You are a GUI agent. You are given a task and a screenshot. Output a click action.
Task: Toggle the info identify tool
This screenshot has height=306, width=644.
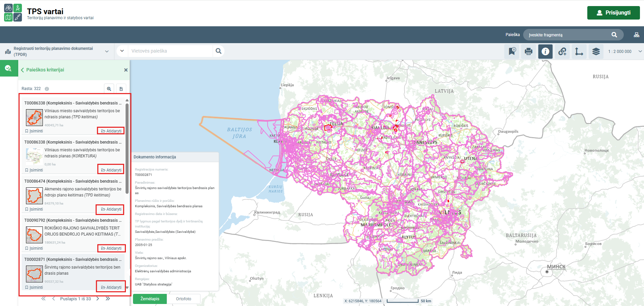pos(545,52)
